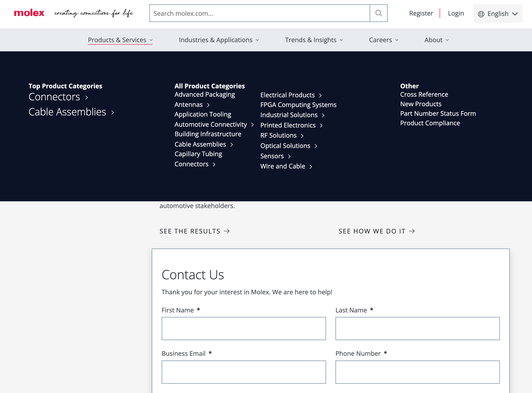
Task: Open the Sensors category link
Action: point(272,156)
